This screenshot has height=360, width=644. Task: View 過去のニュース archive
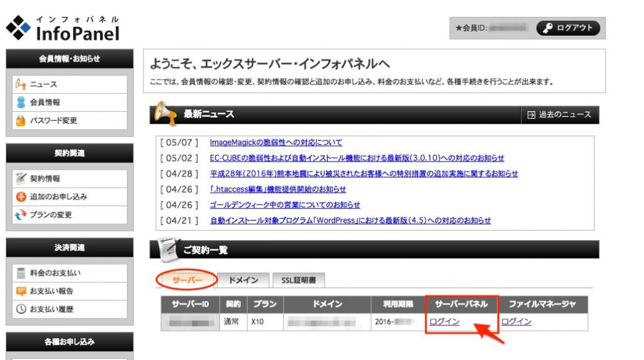pos(560,115)
